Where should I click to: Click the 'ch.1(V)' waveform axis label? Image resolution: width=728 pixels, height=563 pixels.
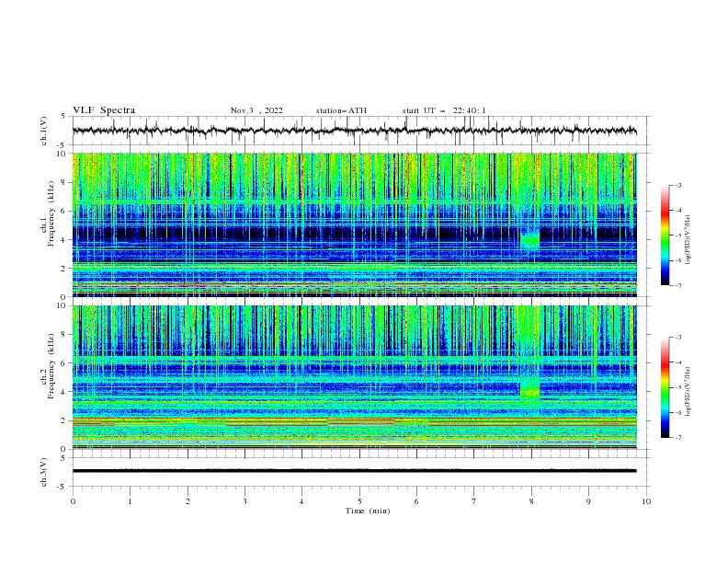[x=44, y=131]
